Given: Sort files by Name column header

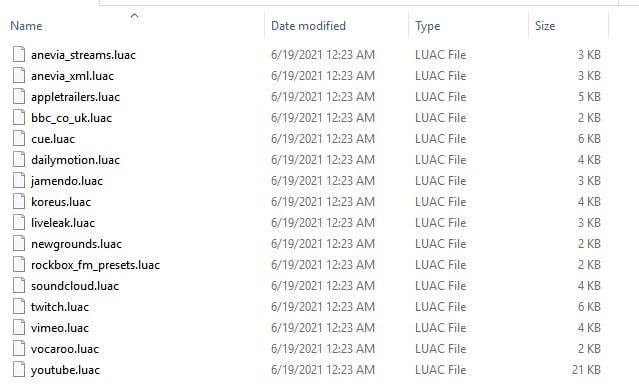Looking at the screenshot, I should [26, 26].
